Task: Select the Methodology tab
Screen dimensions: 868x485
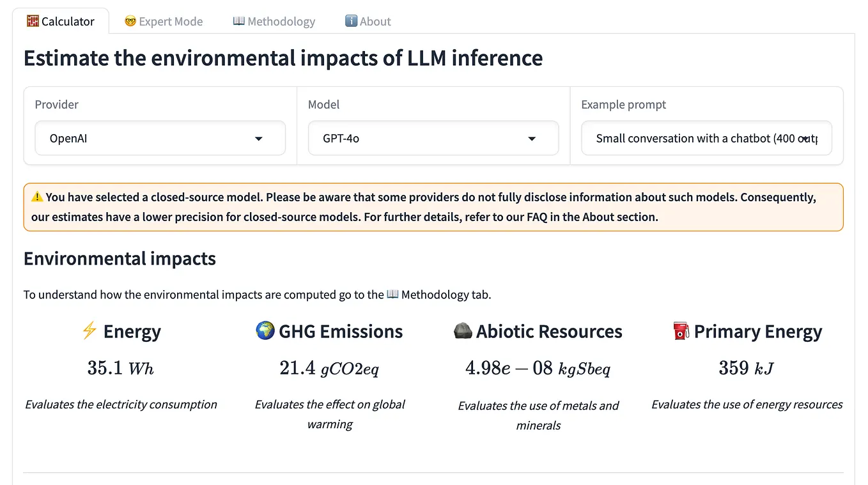Action: tap(281, 21)
